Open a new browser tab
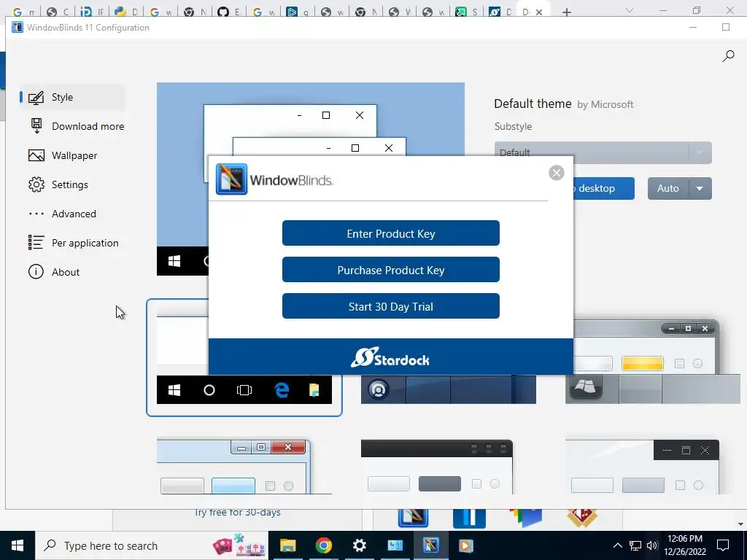Screen dimensions: 747x560 [566, 12]
